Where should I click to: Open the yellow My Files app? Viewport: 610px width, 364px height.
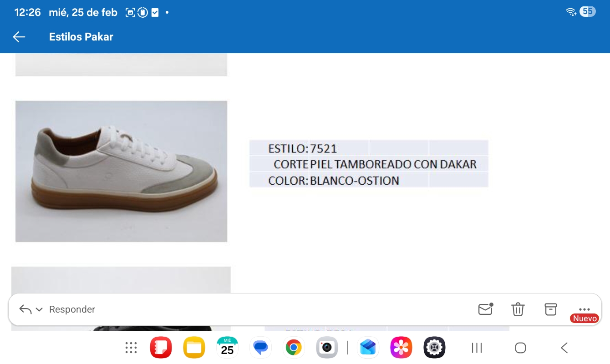pos(194,348)
